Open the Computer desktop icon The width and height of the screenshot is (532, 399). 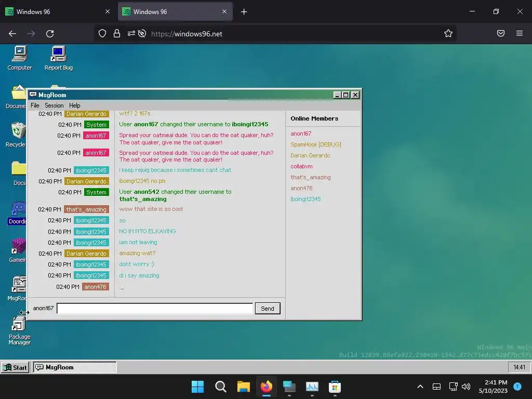[x=20, y=58]
